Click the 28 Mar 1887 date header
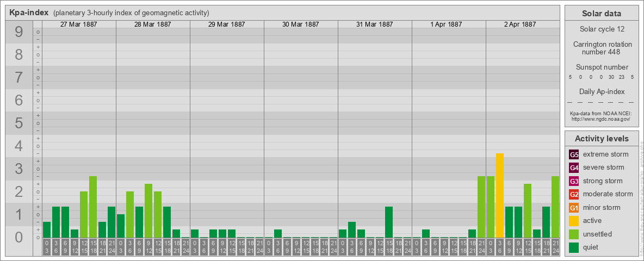 [x=153, y=24]
